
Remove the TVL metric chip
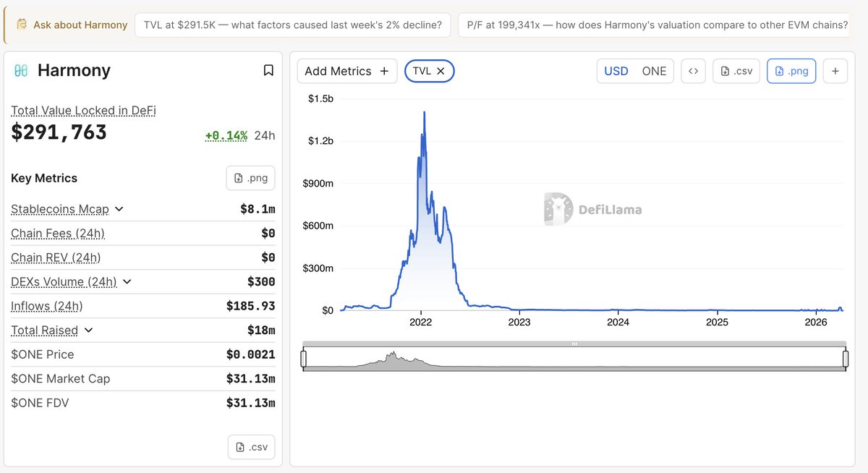[x=441, y=71]
